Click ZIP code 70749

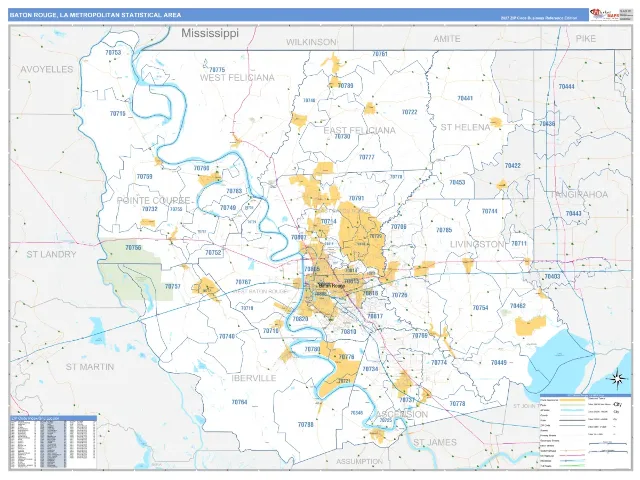tap(228, 208)
